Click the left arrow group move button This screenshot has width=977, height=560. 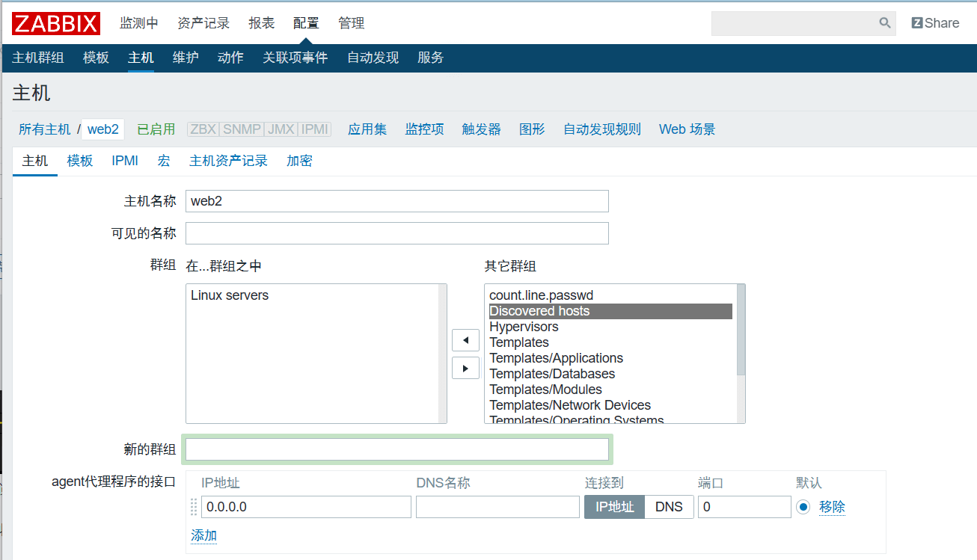pos(465,340)
